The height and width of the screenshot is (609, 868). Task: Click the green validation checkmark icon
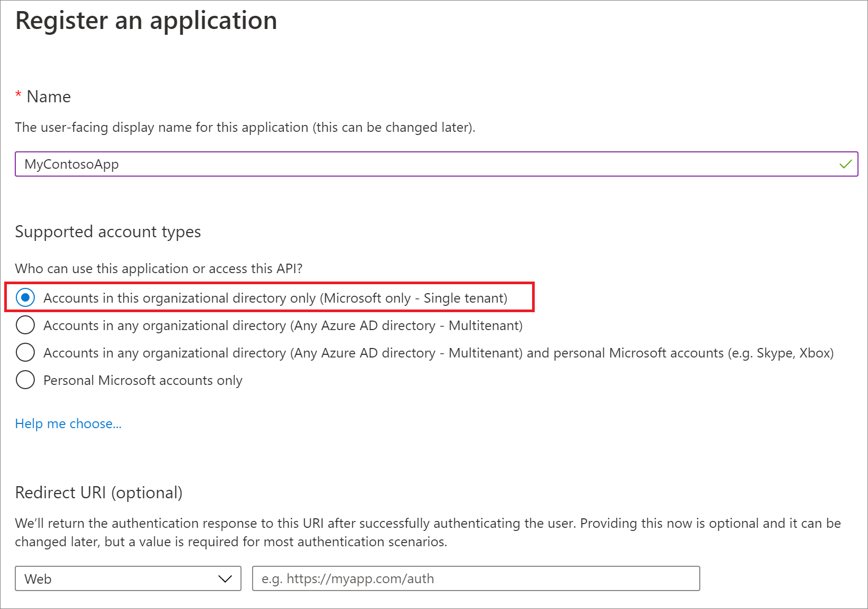(845, 164)
